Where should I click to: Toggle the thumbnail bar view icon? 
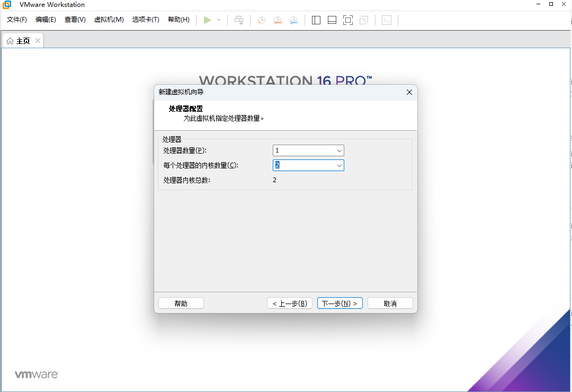pos(332,20)
